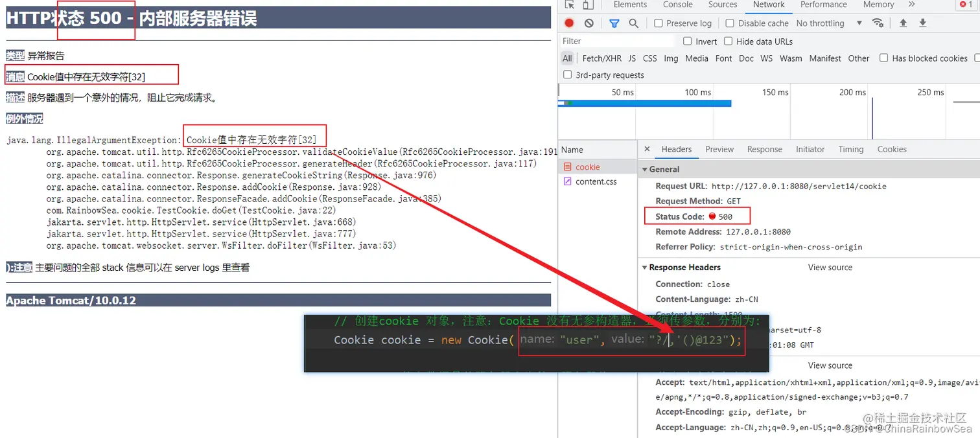Open the error count badge
This screenshot has height=438, width=980.
966,5
